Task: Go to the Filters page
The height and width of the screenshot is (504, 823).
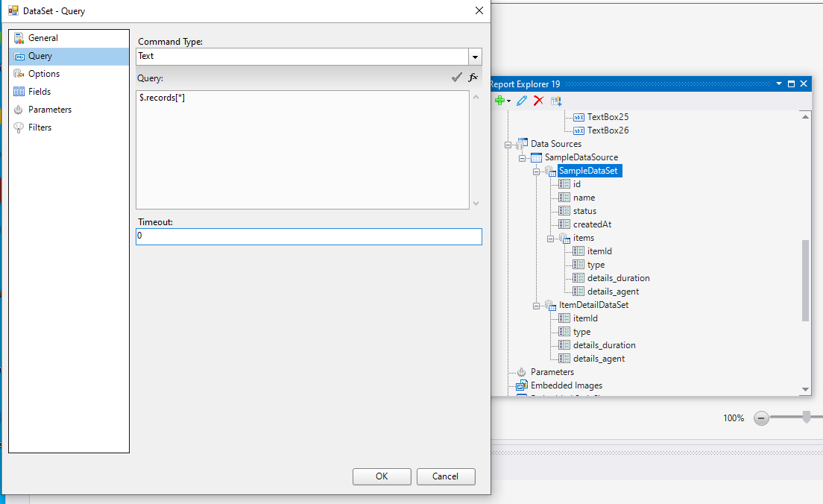Action: click(x=40, y=127)
